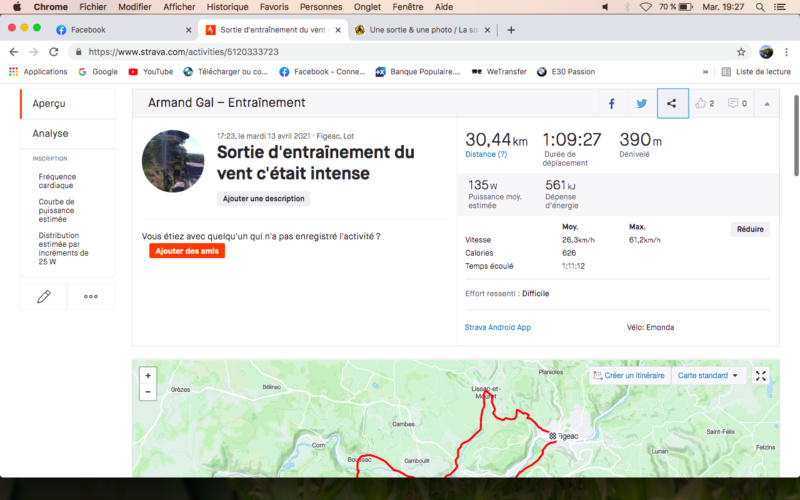
Task: Zoom in on the map
Action: point(148,376)
